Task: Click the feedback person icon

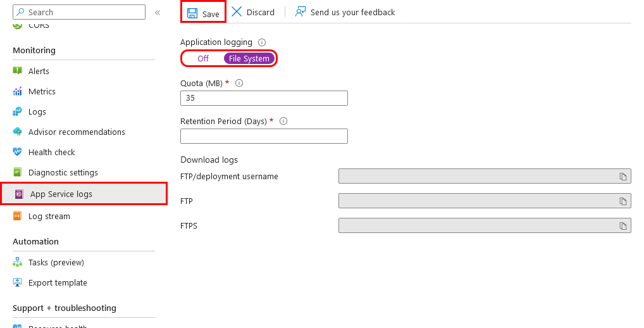Action: 300,12
